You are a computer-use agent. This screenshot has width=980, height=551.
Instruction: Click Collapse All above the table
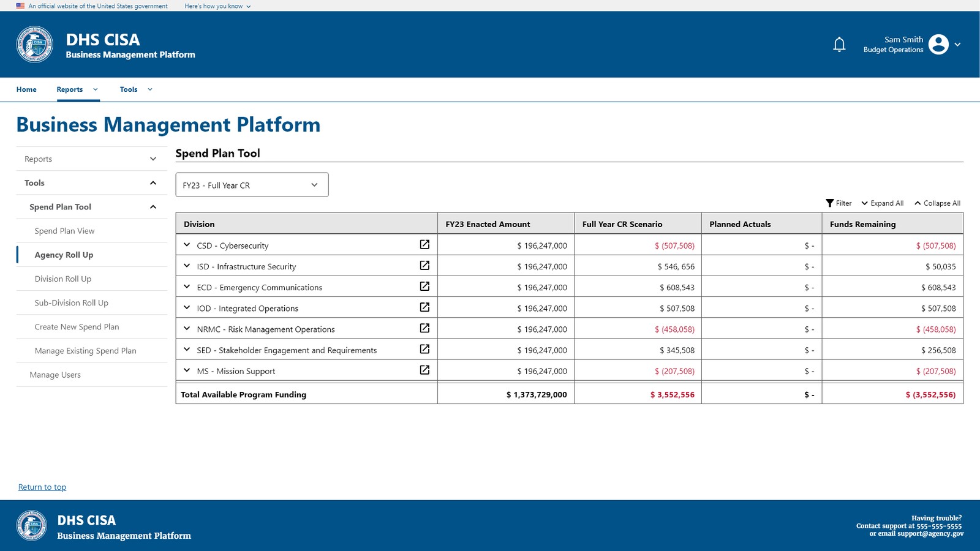tap(937, 203)
